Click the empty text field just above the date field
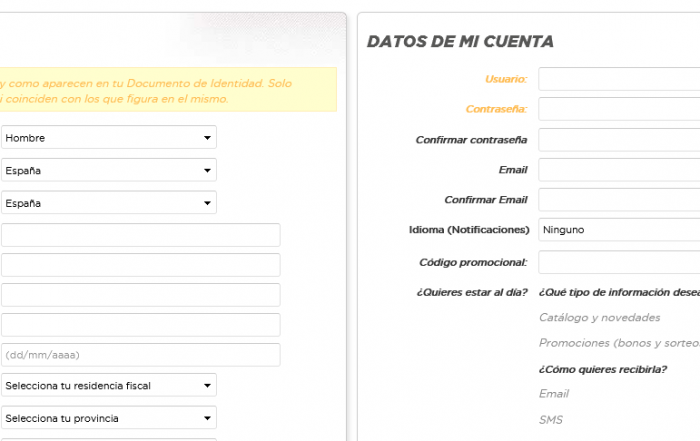 pos(141,325)
